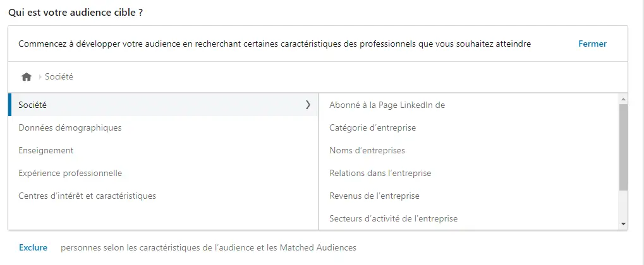Choose Secteurs d'activité de l'entreprise

[469, 219]
